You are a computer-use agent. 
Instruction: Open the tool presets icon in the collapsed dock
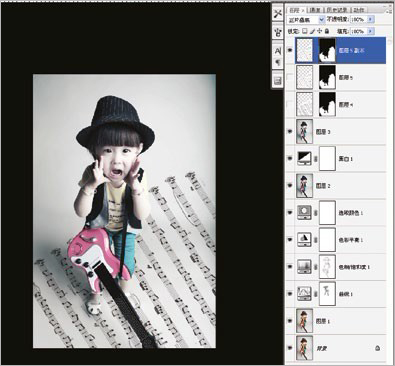click(278, 14)
